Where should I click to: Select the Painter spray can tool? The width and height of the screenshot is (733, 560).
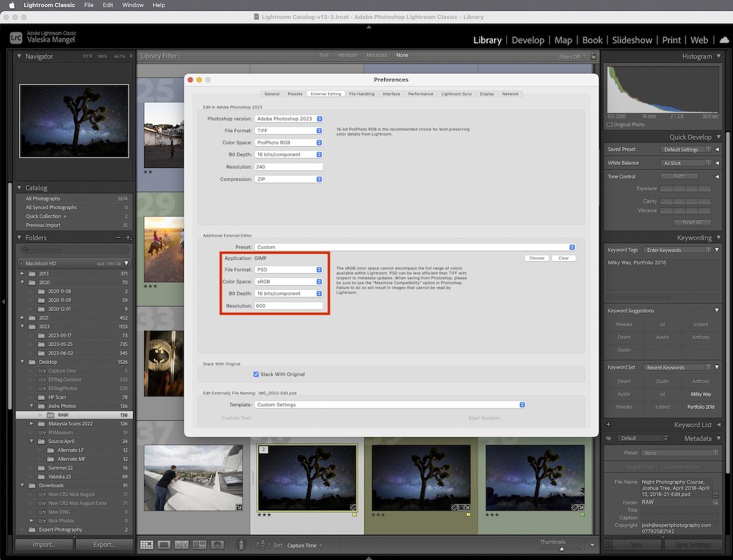[242, 544]
